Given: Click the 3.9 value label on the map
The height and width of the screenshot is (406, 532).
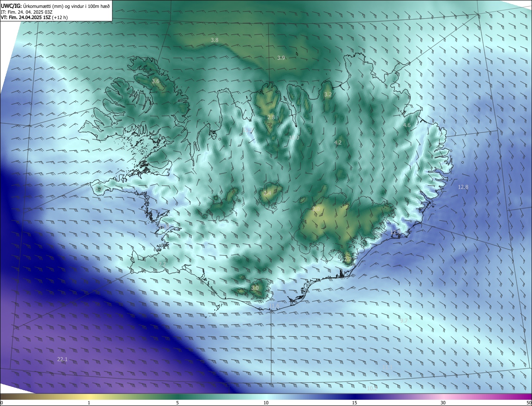Looking at the screenshot, I should pos(281,58).
